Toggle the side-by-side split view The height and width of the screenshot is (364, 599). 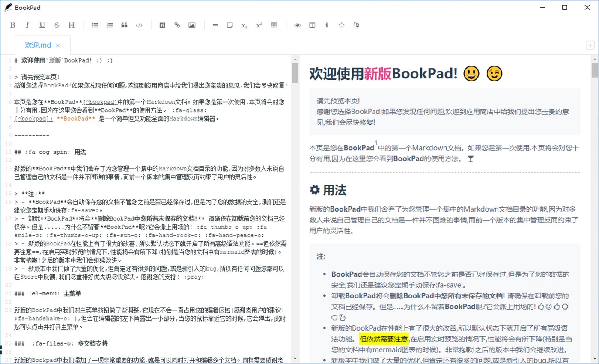(312, 25)
